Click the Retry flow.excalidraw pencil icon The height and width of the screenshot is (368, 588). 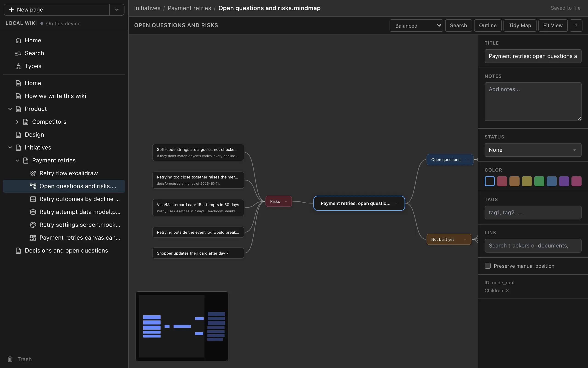[33, 173]
